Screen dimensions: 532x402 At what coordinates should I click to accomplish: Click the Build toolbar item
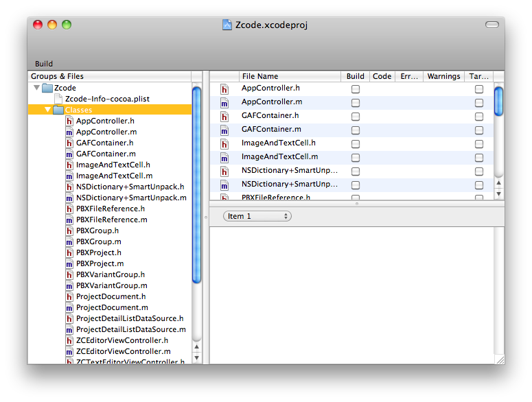coord(44,64)
